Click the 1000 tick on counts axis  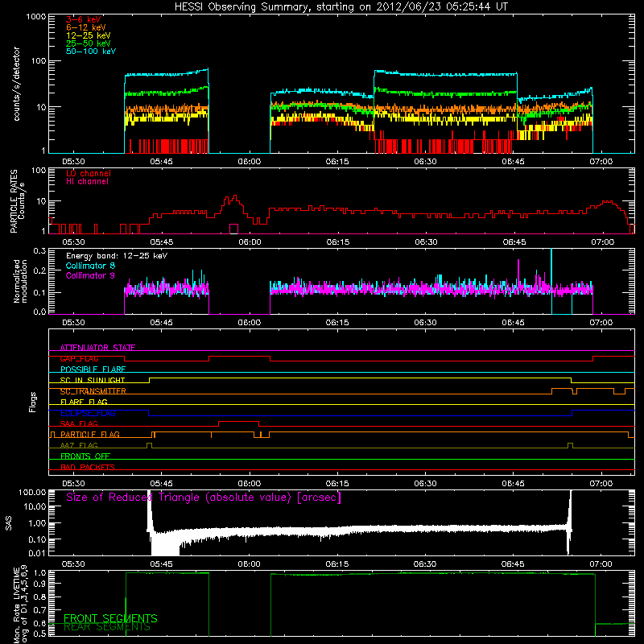36,17
